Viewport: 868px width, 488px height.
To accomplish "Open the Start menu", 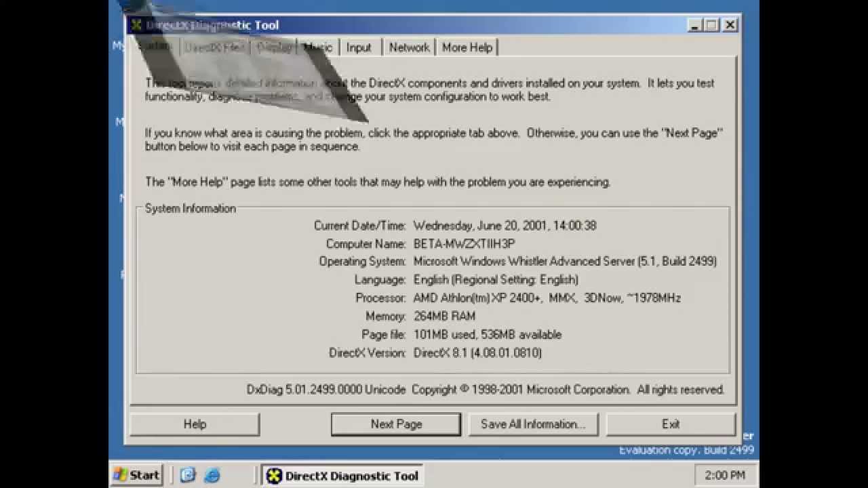I will pyautogui.click(x=137, y=475).
